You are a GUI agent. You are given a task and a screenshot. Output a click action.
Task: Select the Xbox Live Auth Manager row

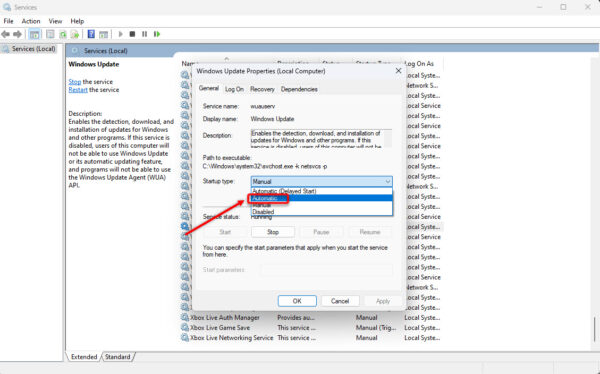(x=312, y=318)
